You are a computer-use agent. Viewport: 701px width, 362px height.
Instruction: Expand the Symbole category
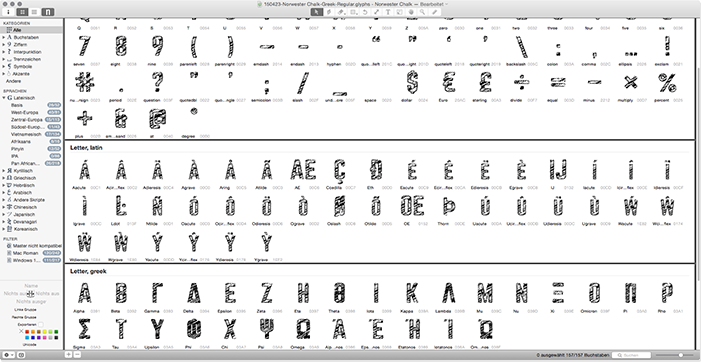(4, 66)
